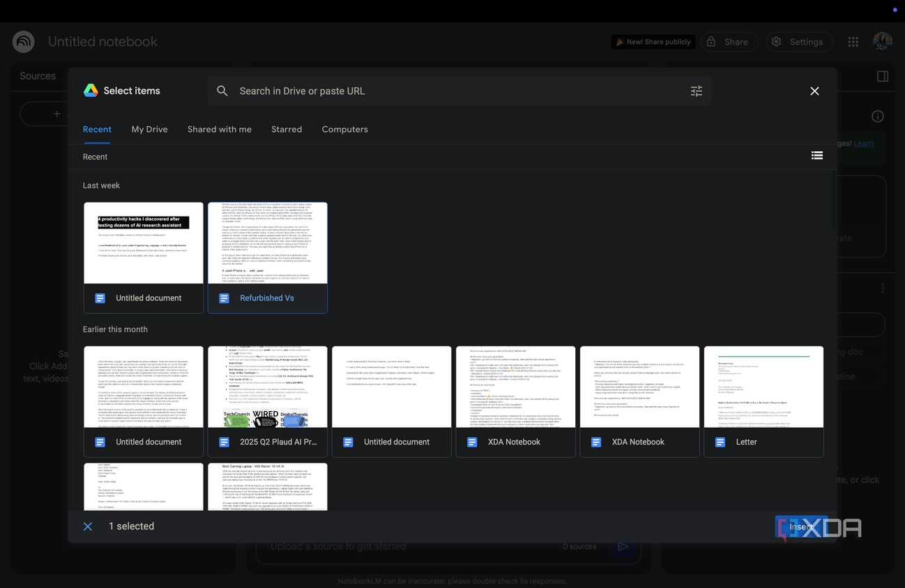Select the Letter document thumbnail
This screenshot has width=905, height=588.
click(763, 401)
